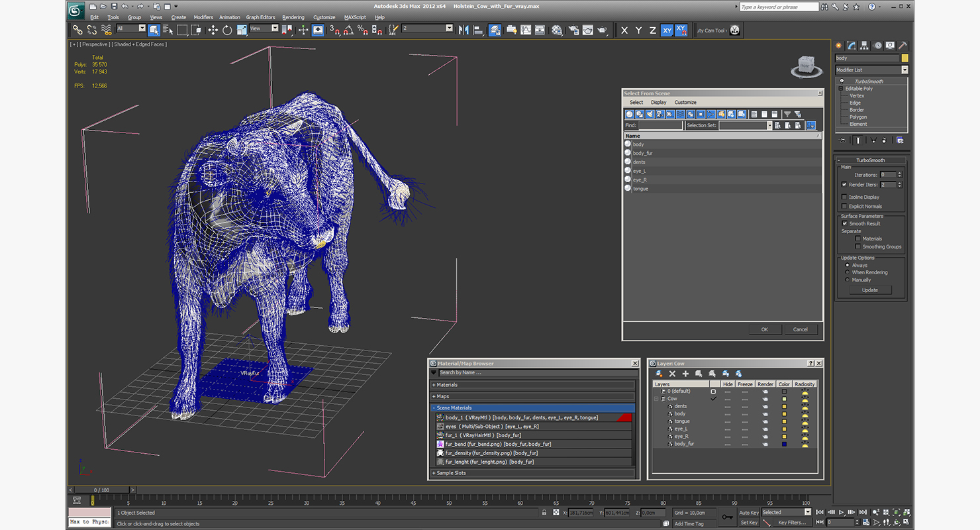Collapse the TurboSmooth rollout header
The width and height of the screenshot is (980, 530).
(871, 160)
